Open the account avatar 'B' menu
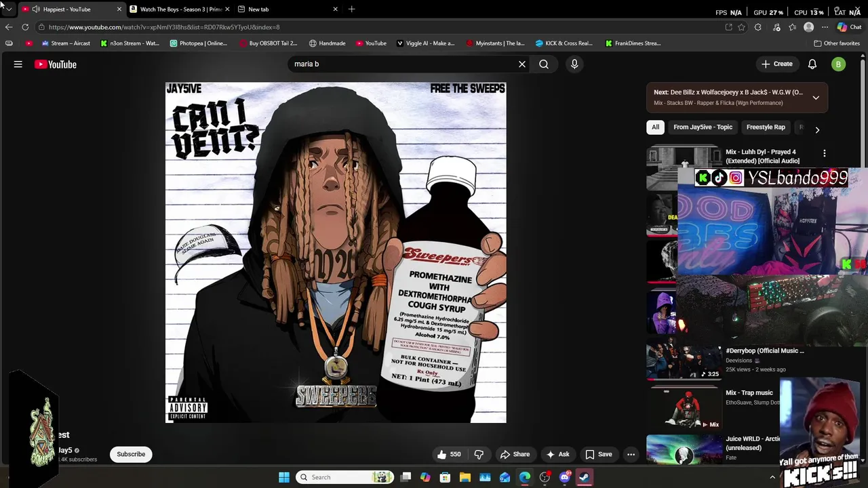 (x=839, y=64)
